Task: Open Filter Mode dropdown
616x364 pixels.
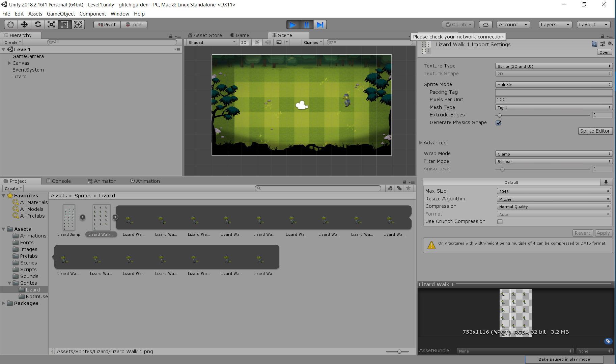Action: pos(554,161)
